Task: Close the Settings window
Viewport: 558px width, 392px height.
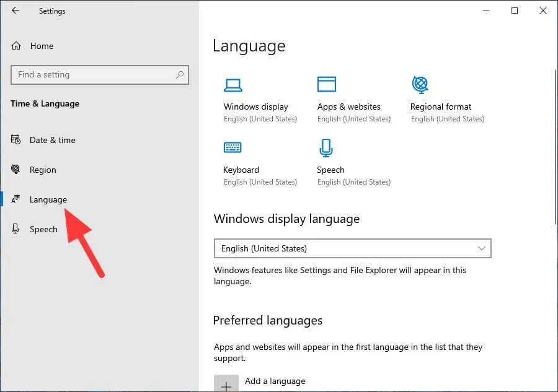Action: [542, 11]
